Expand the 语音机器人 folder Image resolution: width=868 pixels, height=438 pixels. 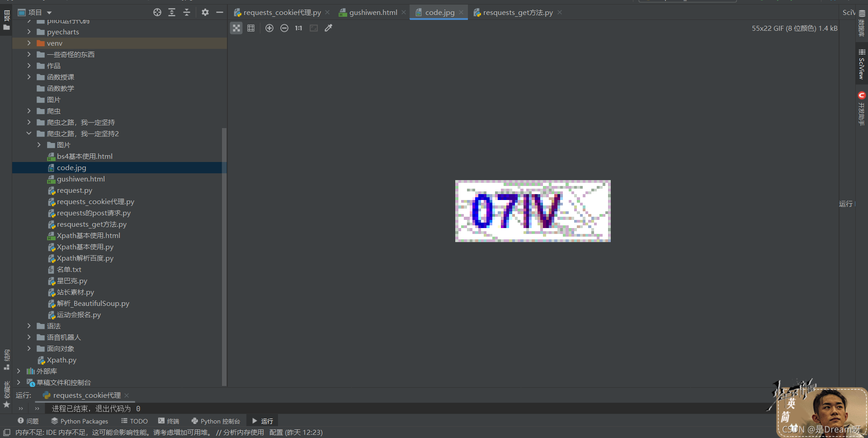[x=29, y=337]
